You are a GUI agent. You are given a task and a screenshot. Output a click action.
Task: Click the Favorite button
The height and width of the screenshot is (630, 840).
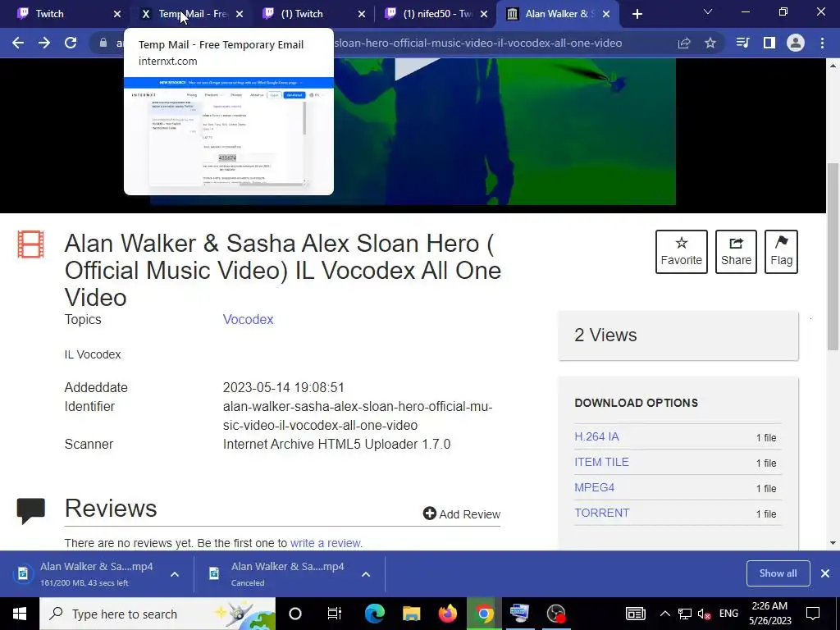(682, 252)
